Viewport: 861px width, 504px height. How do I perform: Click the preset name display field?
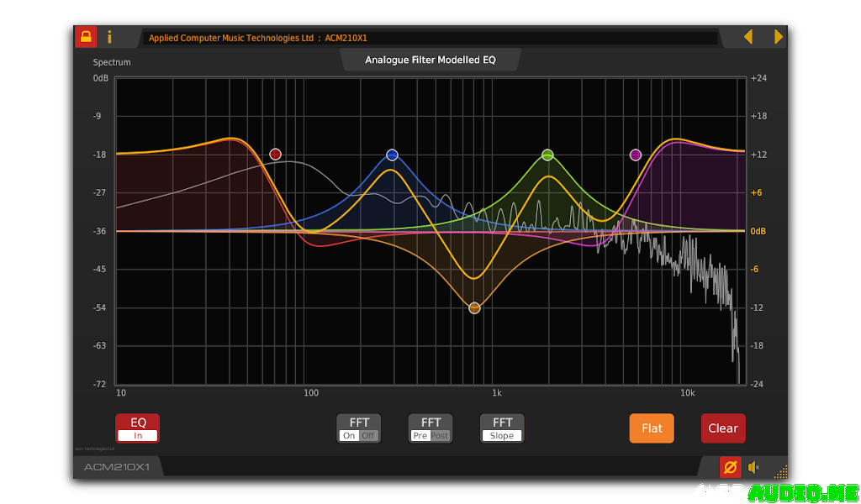[430, 38]
